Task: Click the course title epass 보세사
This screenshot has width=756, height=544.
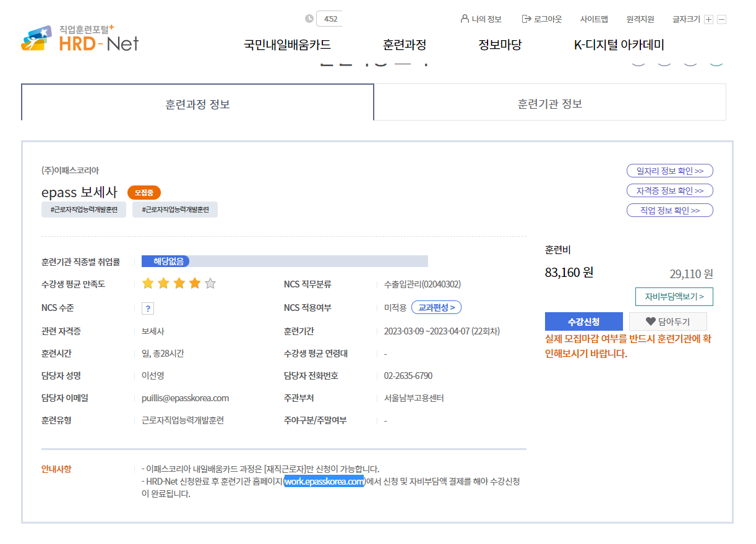Action: tap(80, 192)
